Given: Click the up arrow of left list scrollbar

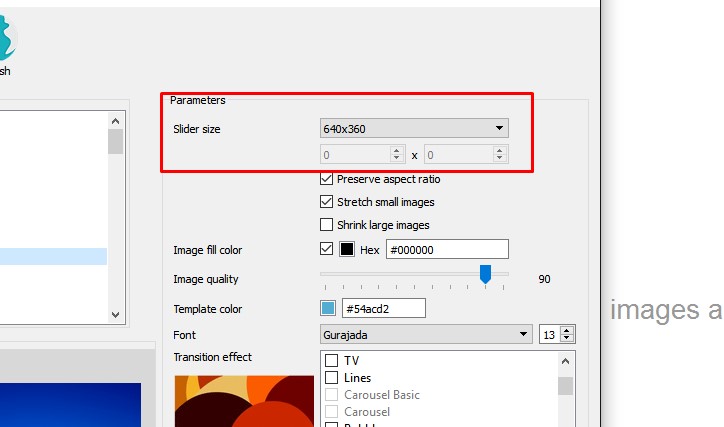Looking at the screenshot, I should (115, 121).
